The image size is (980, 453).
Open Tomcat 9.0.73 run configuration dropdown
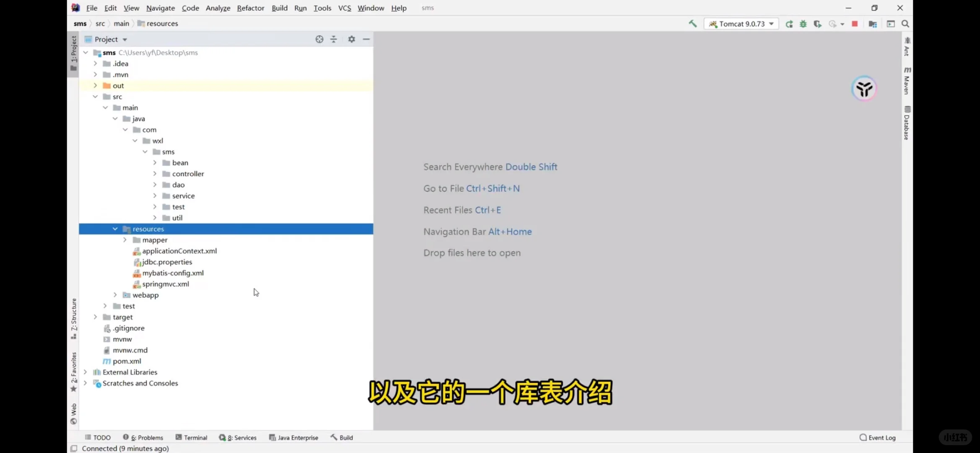click(741, 24)
